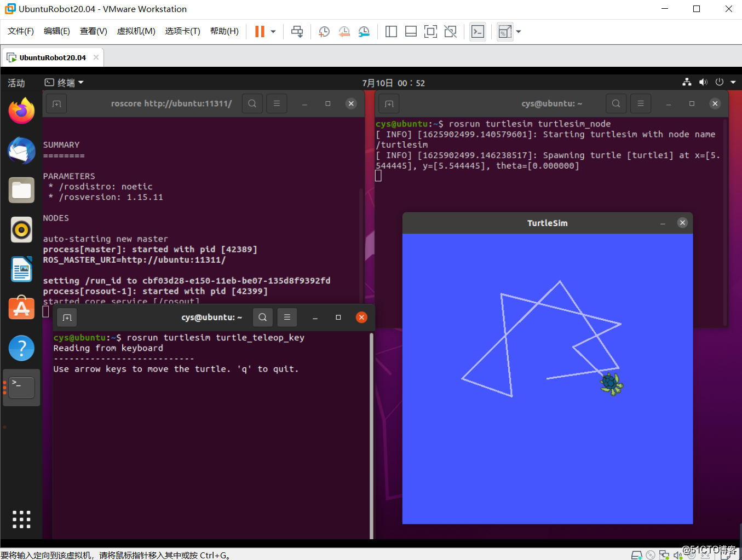
Task: Open the clock showing 7月10日 00:52
Action: tap(393, 83)
